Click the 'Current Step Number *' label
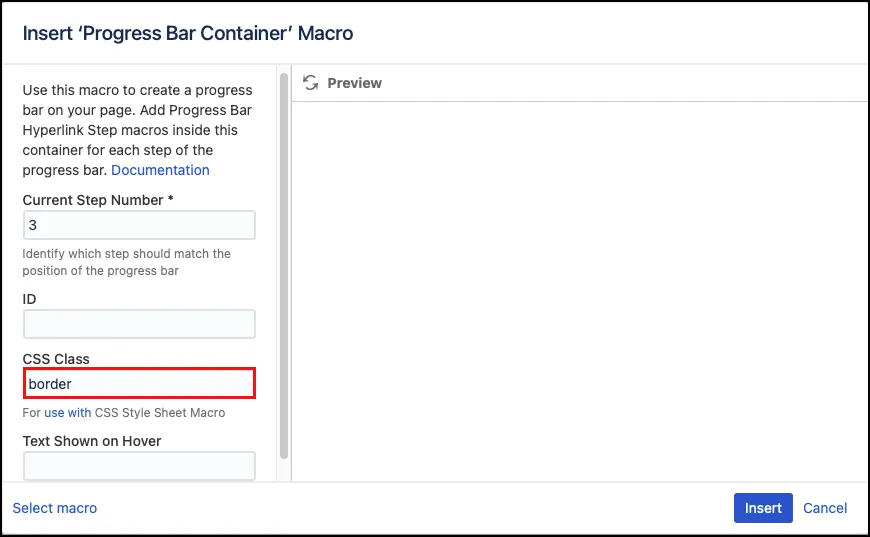 pos(98,200)
